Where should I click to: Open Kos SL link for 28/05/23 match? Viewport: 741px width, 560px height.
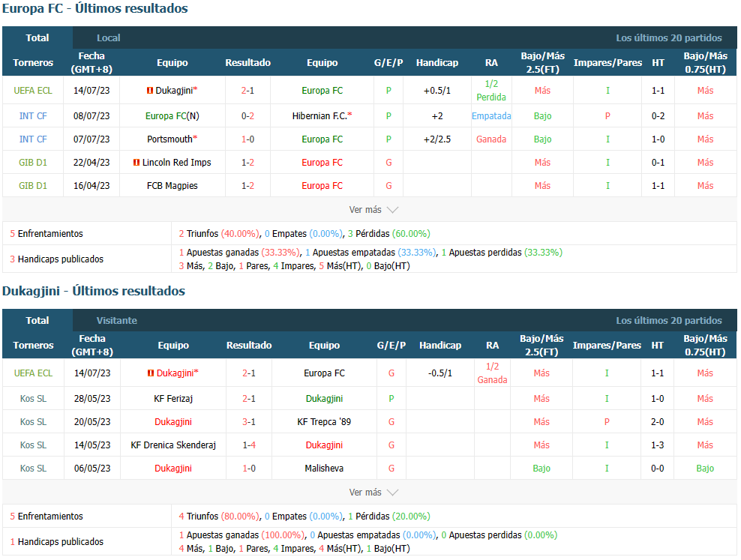pyautogui.click(x=33, y=399)
